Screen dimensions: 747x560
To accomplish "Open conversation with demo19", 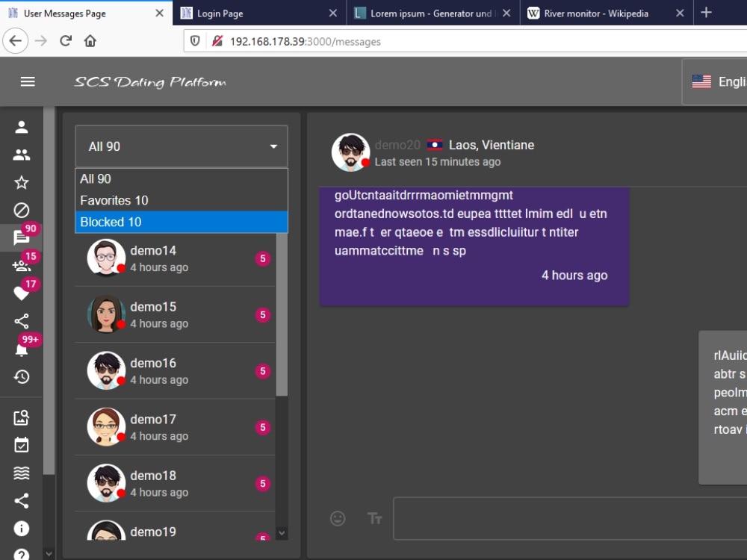I will pyautogui.click(x=175, y=526).
